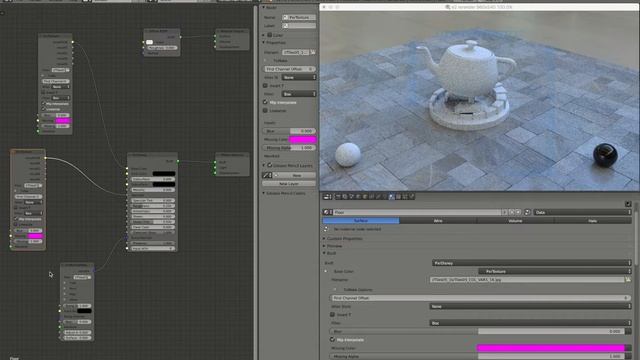Open the Scene properties tab icon
The image size is (640, 360).
click(x=351, y=197)
